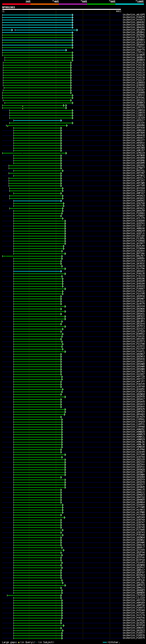Select hit UniRef100_Q7M229

point(134,153)
